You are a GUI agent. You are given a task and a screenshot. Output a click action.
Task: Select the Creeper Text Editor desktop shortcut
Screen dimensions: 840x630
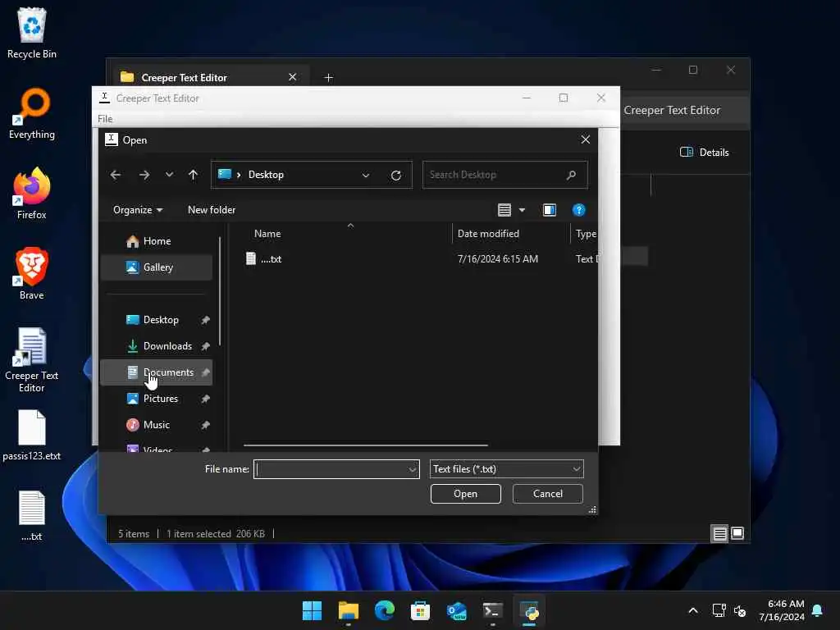click(x=32, y=360)
